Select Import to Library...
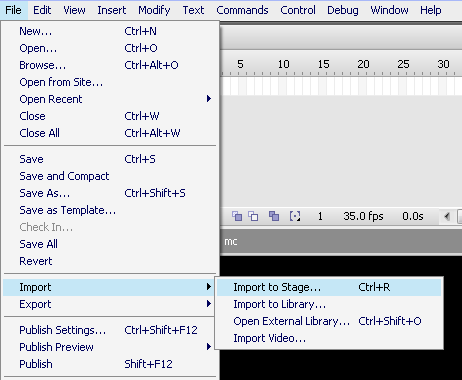This screenshot has width=462, height=380. pyautogui.click(x=329, y=304)
